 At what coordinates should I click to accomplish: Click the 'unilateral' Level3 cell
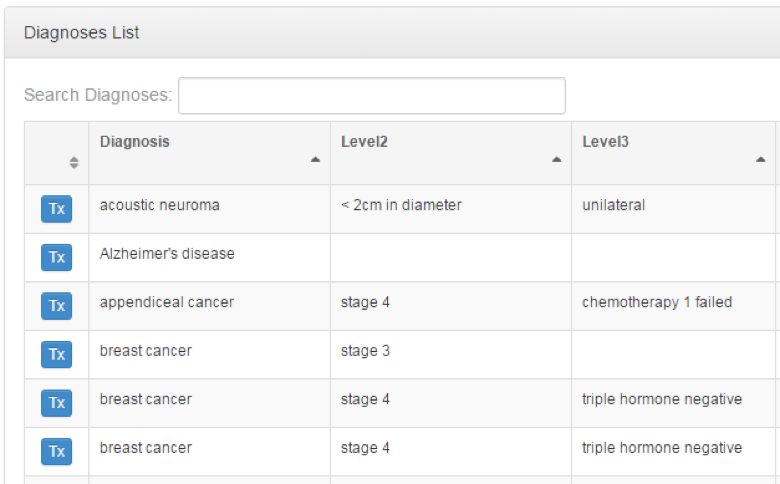pyautogui.click(x=614, y=205)
